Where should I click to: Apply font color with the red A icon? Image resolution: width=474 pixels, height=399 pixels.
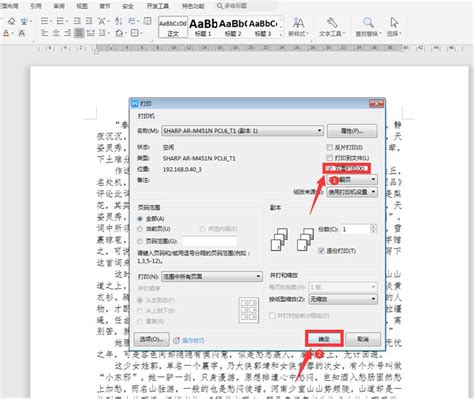(x=6, y=33)
